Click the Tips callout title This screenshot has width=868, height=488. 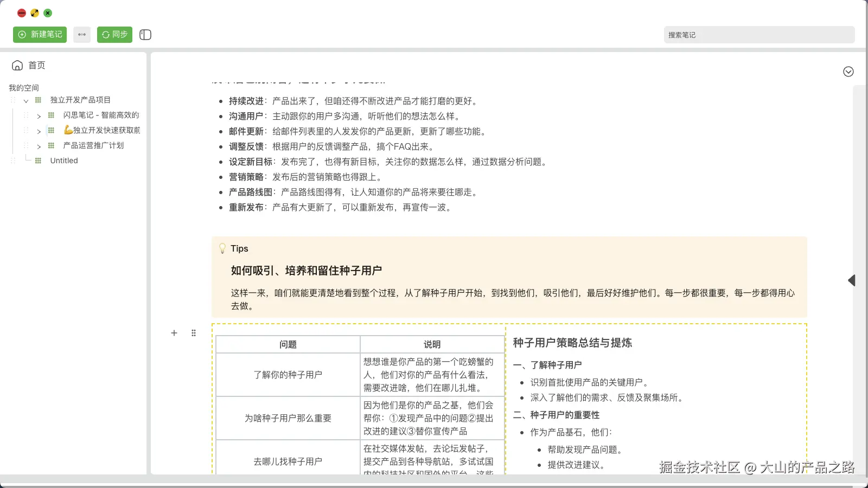(x=239, y=248)
